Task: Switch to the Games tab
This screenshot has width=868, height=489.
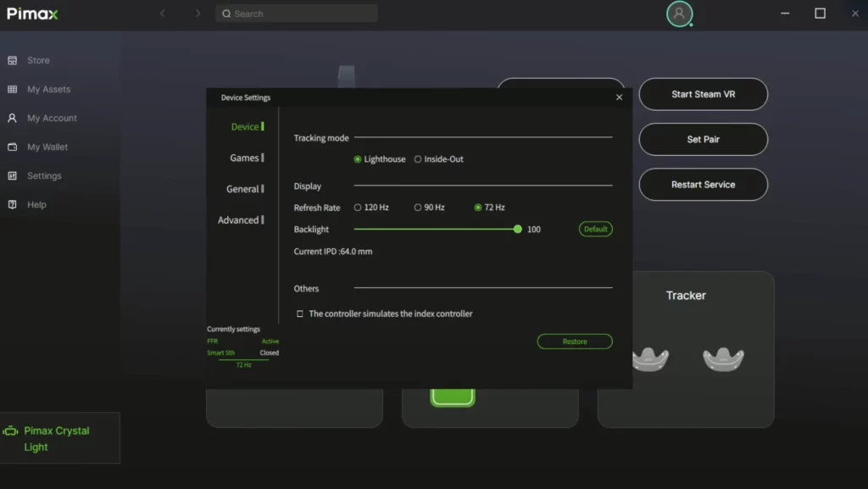Action: tap(247, 158)
